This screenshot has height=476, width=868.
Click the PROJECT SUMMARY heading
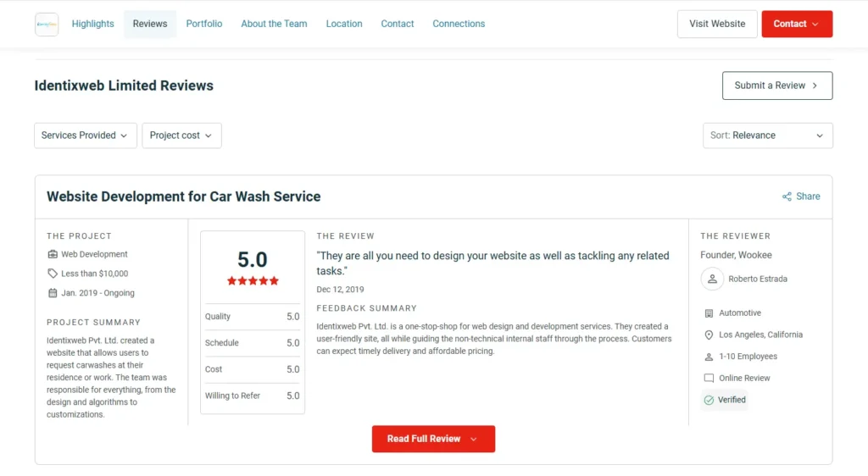click(x=93, y=323)
